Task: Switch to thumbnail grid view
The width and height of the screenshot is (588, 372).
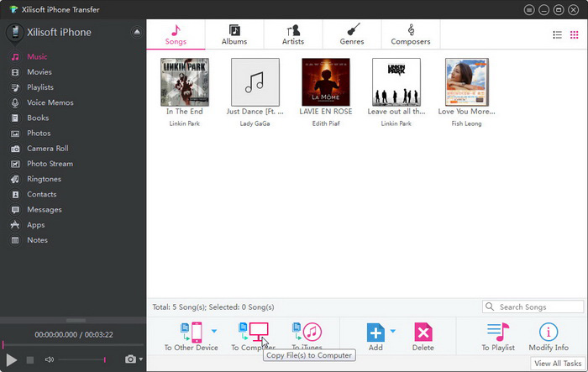Action: pos(575,34)
